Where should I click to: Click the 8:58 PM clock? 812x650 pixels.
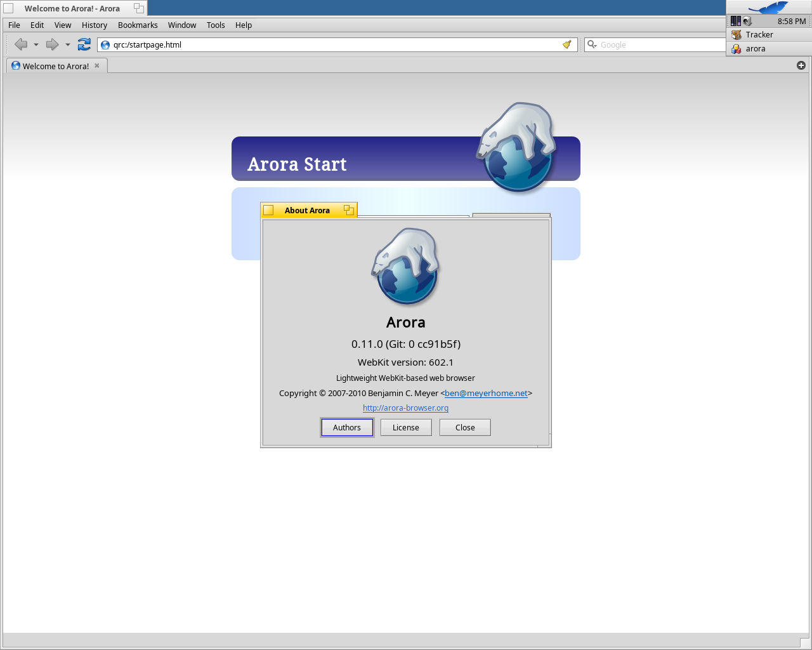click(x=792, y=21)
